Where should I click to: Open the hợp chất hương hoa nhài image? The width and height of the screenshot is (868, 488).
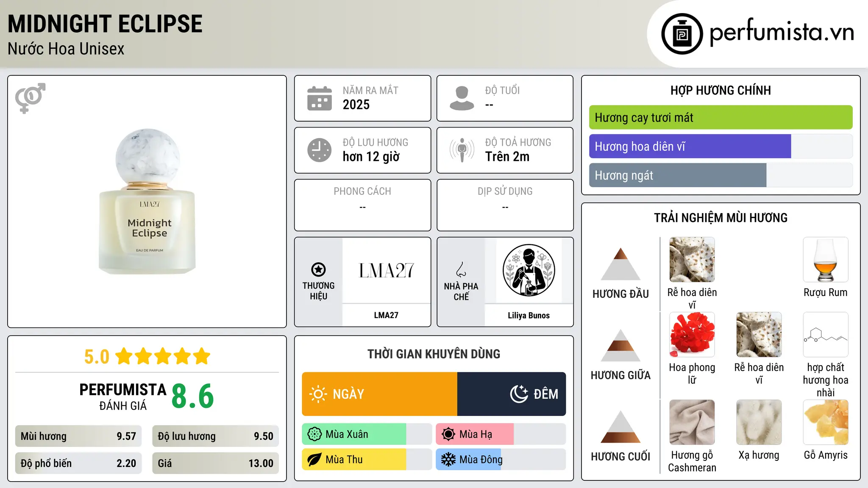[826, 335]
